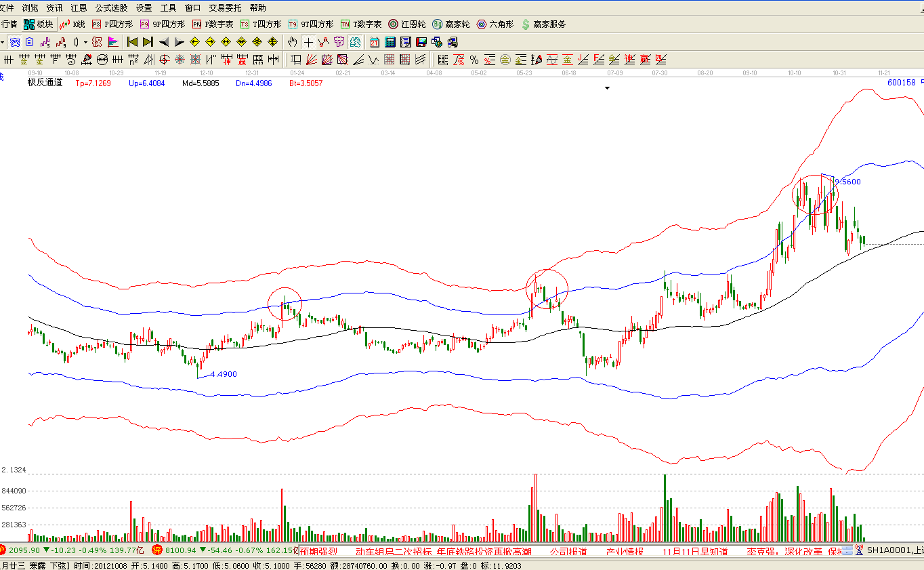Click the 9.5600 price high label

(x=847, y=182)
